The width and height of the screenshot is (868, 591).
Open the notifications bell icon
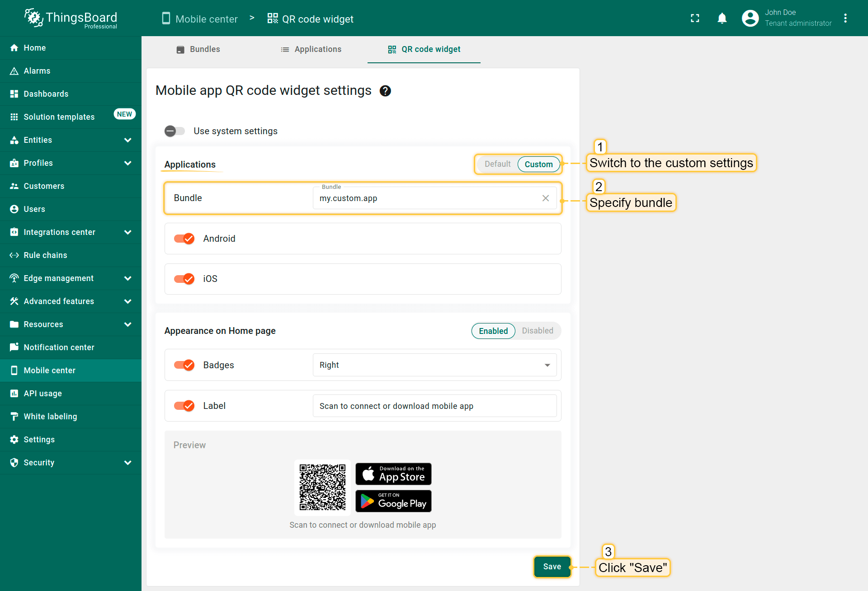click(x=722, y=18)
